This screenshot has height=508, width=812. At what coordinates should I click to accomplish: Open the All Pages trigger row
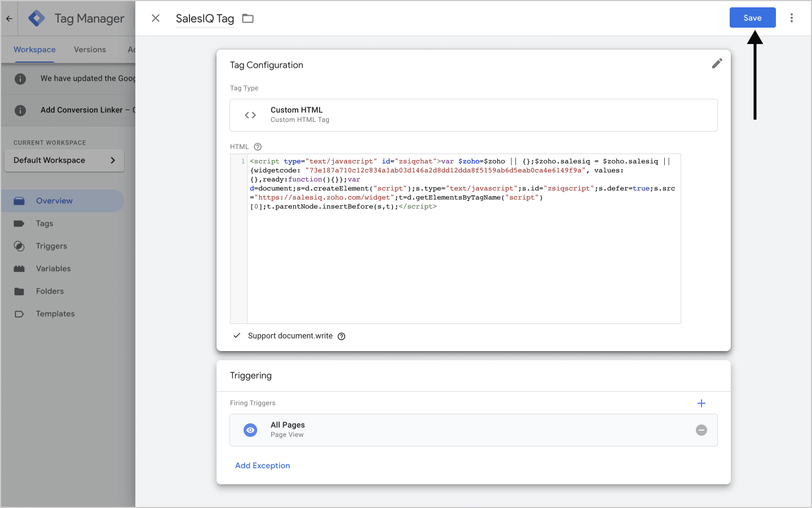(x=474, y=430)
